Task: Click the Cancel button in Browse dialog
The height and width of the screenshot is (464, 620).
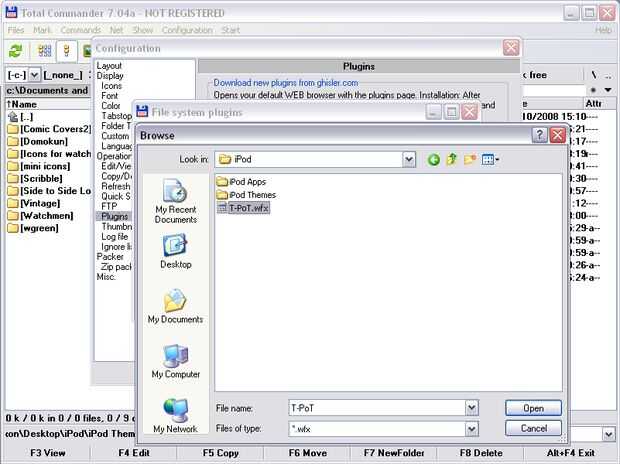Action: [x=533, y=428]
